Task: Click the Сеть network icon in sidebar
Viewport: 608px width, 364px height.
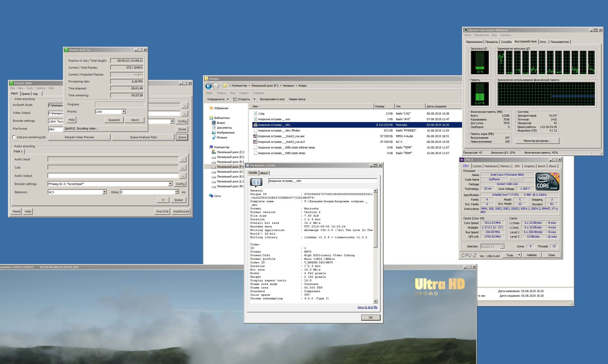Action: tap(211, 196)
